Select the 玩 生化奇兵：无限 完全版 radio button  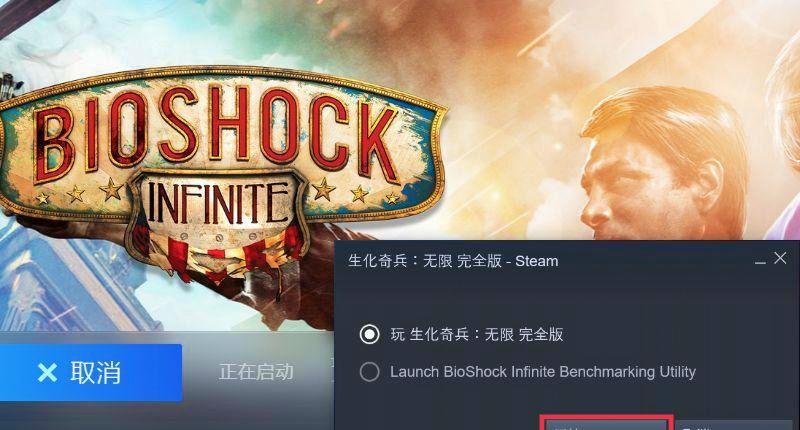(369, 335)
